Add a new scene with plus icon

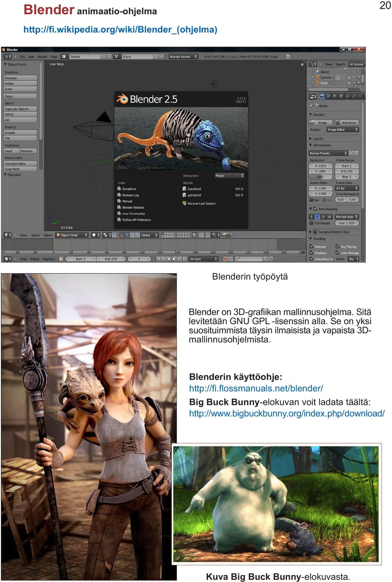coord(156,56)
